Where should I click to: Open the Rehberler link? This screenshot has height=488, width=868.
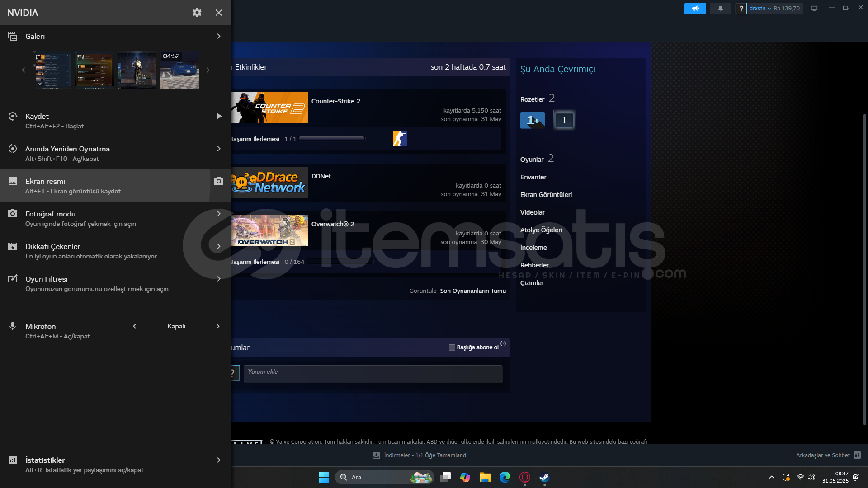tap(534, 265)
